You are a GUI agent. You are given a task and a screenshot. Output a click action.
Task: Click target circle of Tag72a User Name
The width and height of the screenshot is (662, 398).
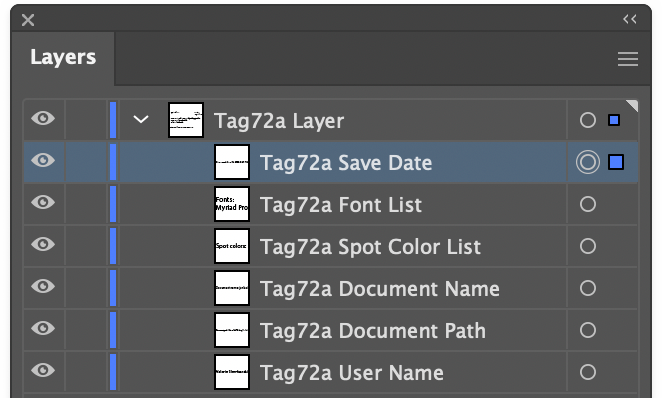pyautogui.click(x=588, y=372)
